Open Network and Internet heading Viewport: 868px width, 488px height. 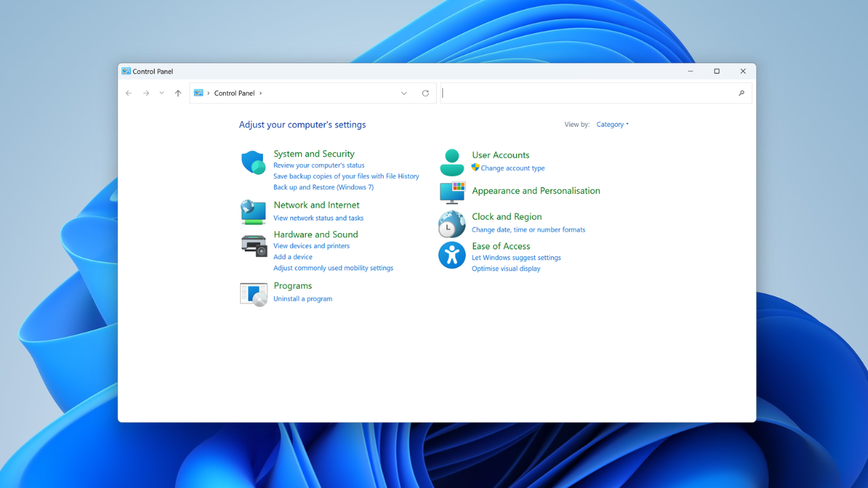[x=317, y=205]
